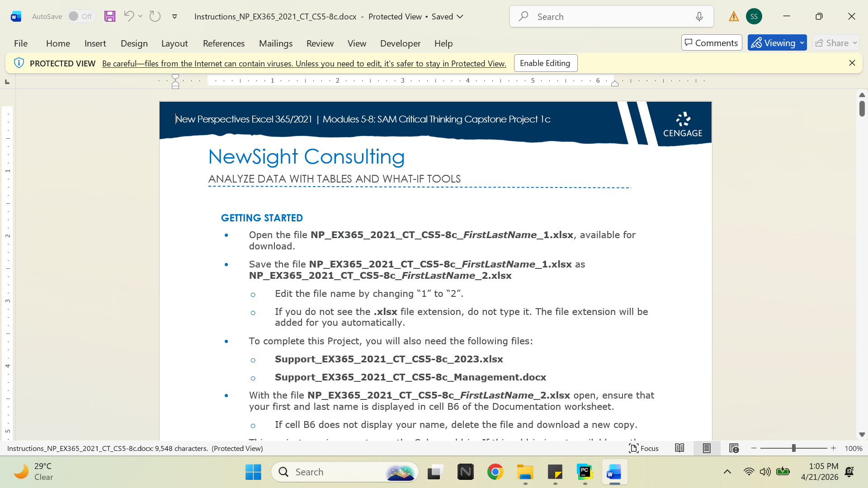Viewport: 868px width, 488px height.
Task: Click the Share button
Action: click(x=836, y=43)
